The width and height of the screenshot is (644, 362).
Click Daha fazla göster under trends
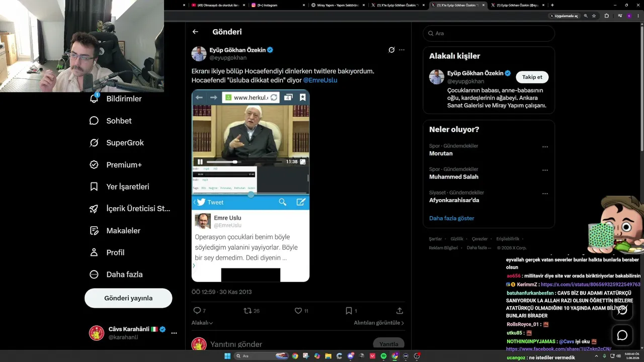[452, 218]
